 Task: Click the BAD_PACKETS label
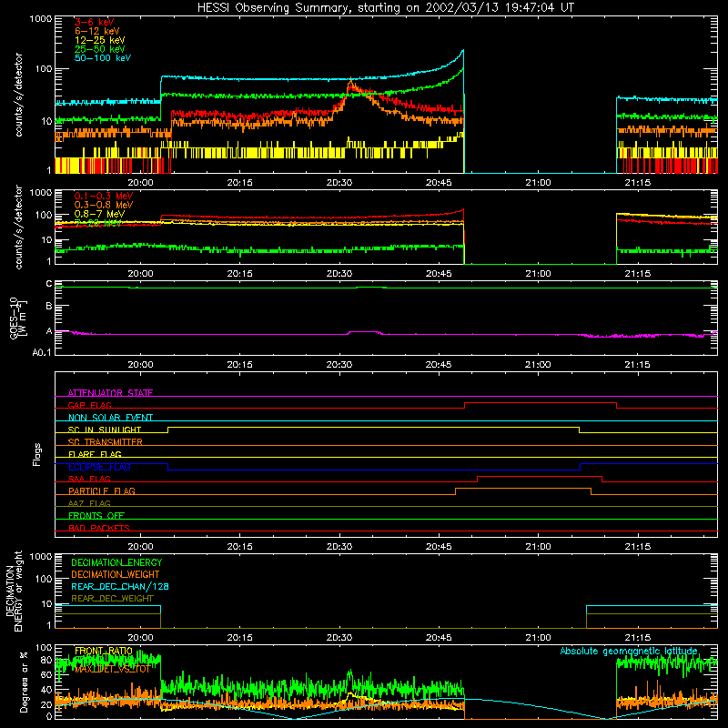coord(99,528)
